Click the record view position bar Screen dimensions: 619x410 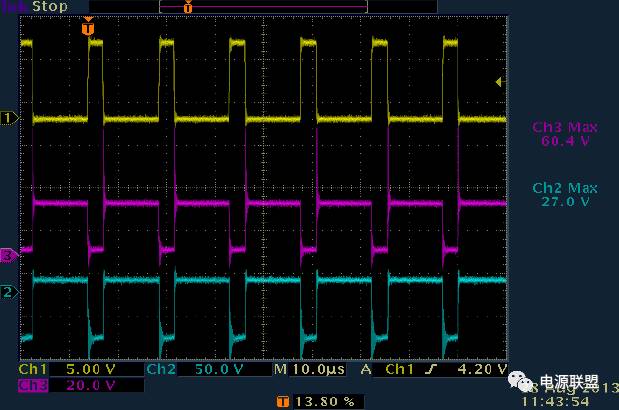263,7
